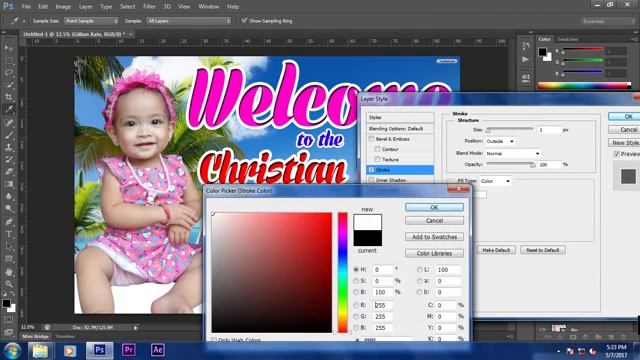Adjust stroke Opacity slider handle
This screenshot has width=640, height=360.
click(532, 165)
